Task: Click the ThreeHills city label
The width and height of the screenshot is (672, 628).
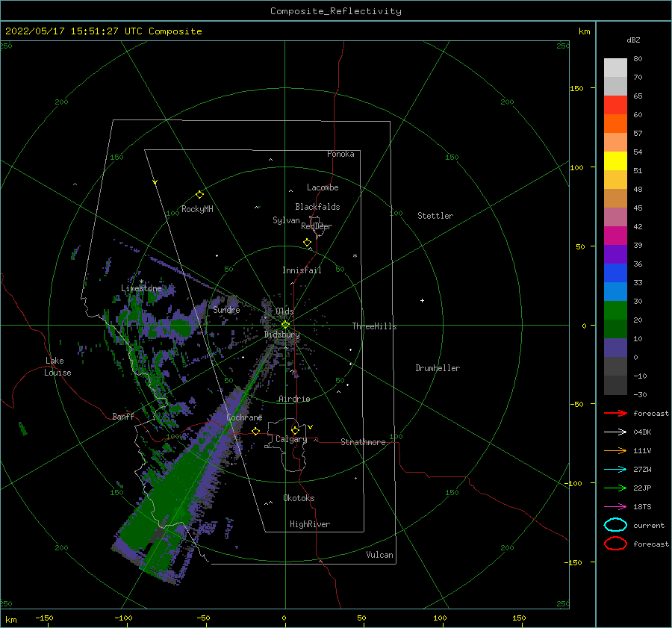Action: [374, 326]
